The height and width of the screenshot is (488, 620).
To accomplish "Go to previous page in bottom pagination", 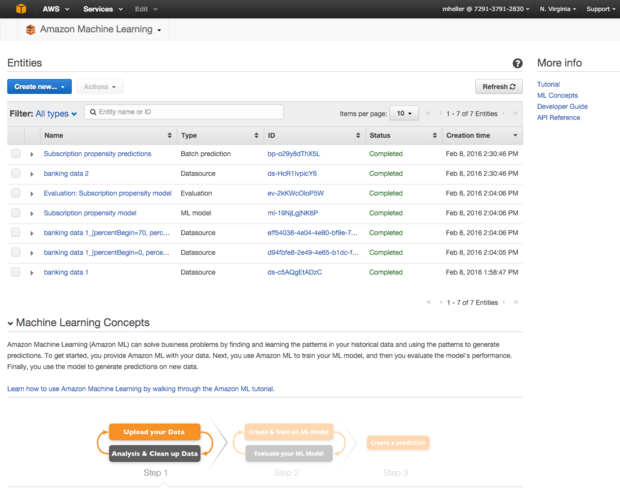I will (x=441, y=302).
